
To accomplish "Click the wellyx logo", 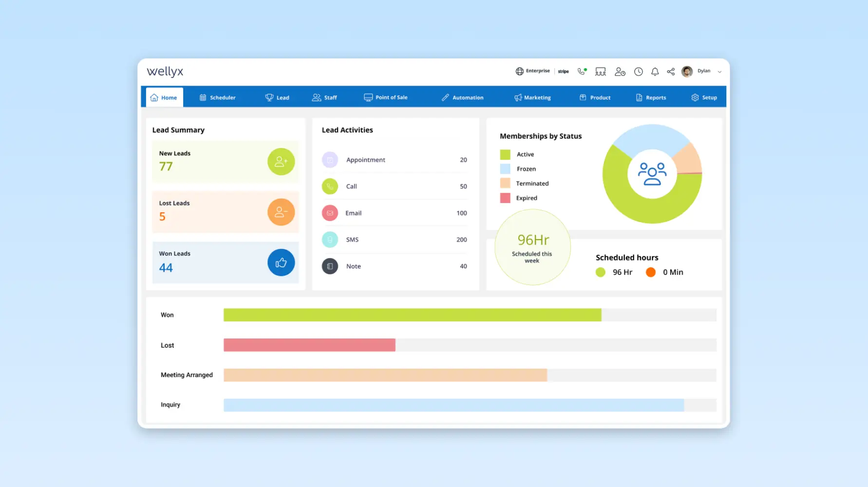I will point(165,72).
